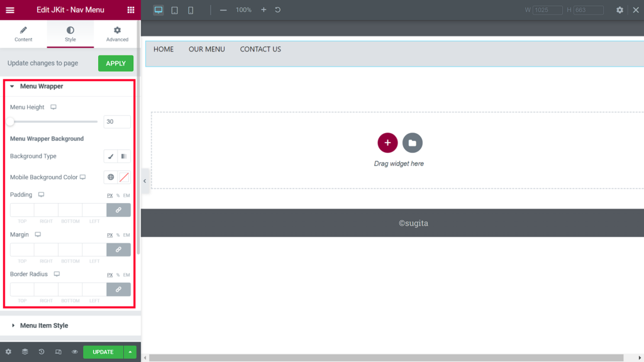Viewport: 644px width, 362px height.
Task: Select Gradient background type
Action: pyautogui.click(x=124, y=156)
